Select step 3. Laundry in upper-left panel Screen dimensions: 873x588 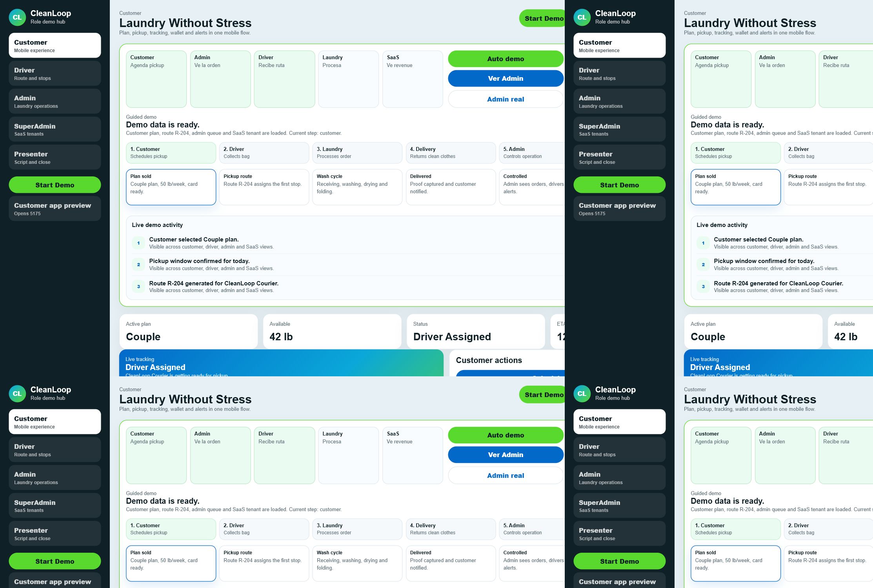click(357, 152)
